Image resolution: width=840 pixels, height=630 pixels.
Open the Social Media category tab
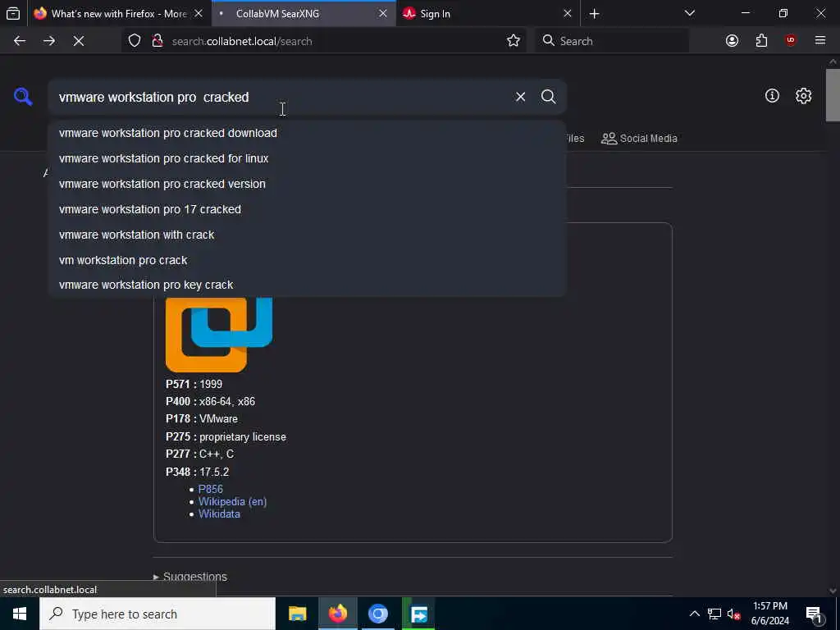[x=639, y=138]
